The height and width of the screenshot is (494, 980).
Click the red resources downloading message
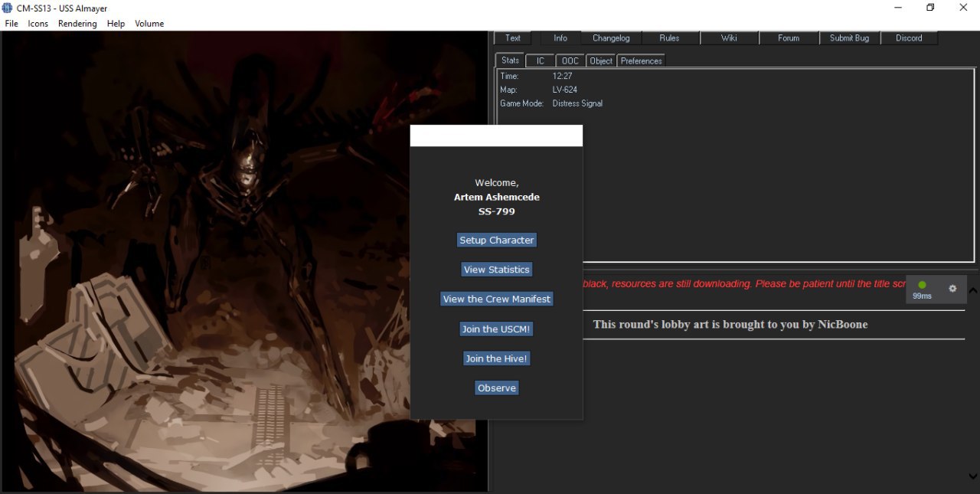(744, 283)
